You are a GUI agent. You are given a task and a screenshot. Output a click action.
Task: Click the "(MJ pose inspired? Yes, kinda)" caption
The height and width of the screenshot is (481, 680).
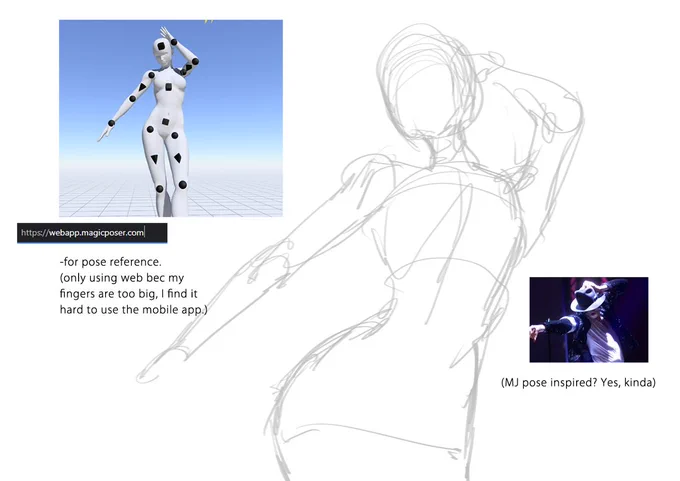[578, 383]
